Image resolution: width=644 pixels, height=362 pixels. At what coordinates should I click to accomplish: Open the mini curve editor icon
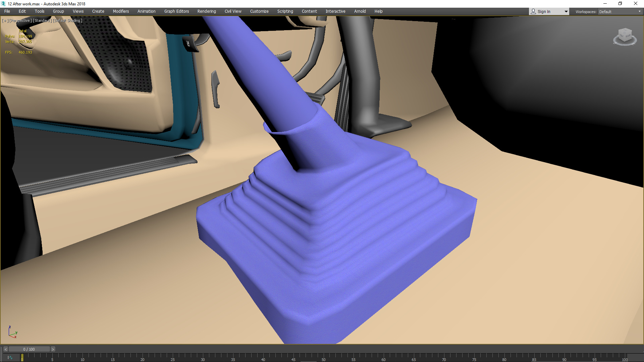pyautogui.click(x=10, y=358)
